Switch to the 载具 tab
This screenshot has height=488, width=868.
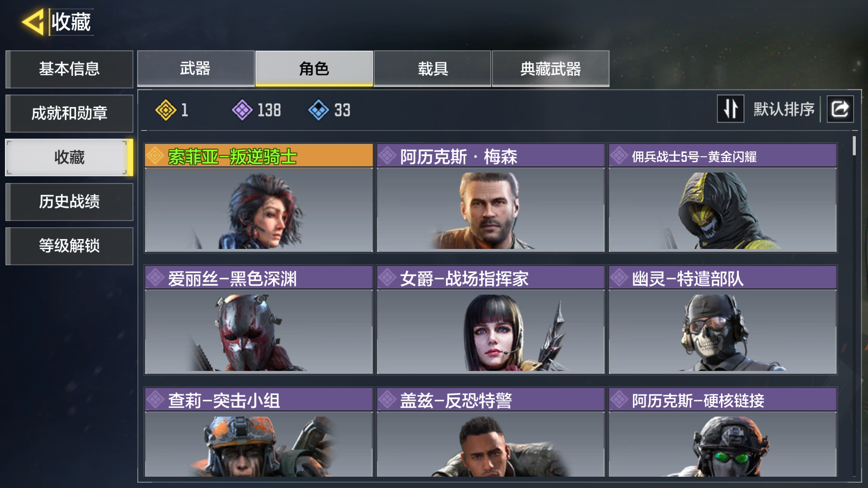(433, 68)
